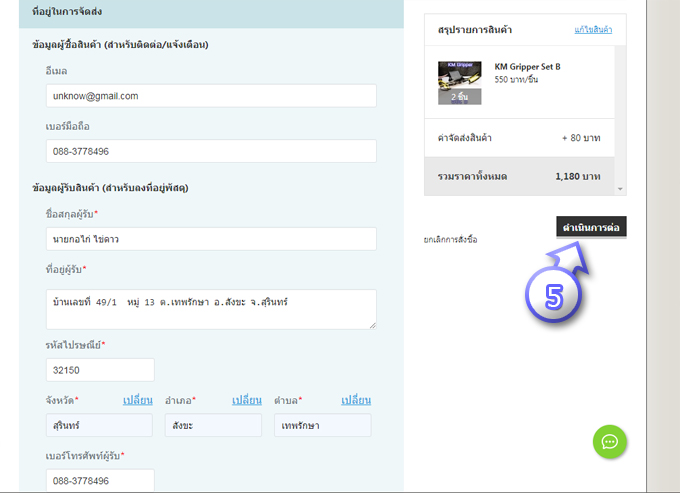Click the recipient phone field under เบอร์โทรศัพท์ผู้รับ

[x=100, y=480]
